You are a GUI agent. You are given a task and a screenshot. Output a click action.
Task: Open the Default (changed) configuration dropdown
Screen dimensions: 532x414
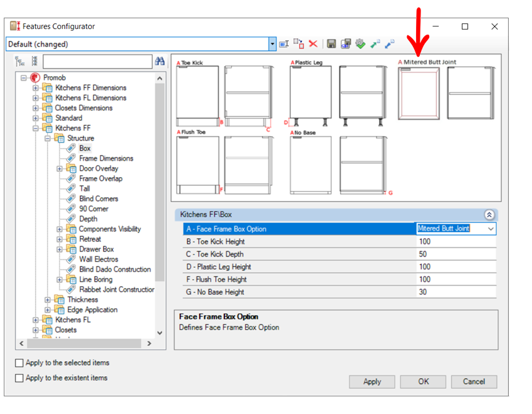pyautogui.click(x=272, y=44)
